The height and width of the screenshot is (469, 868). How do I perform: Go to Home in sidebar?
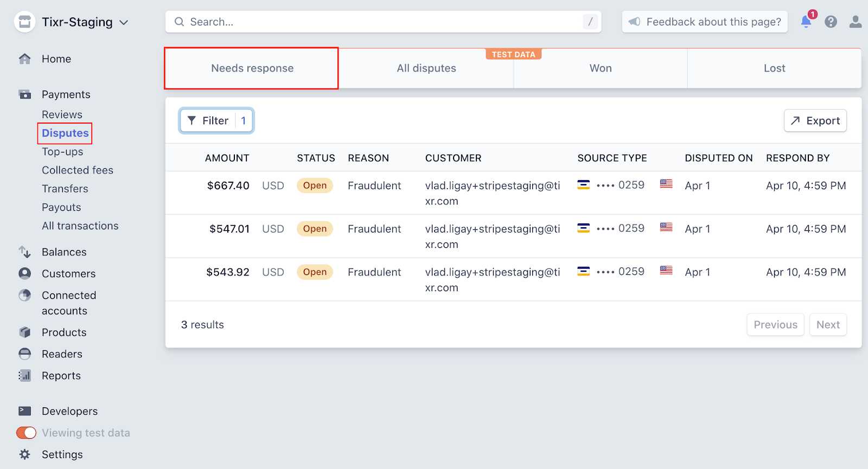(56, 59)
